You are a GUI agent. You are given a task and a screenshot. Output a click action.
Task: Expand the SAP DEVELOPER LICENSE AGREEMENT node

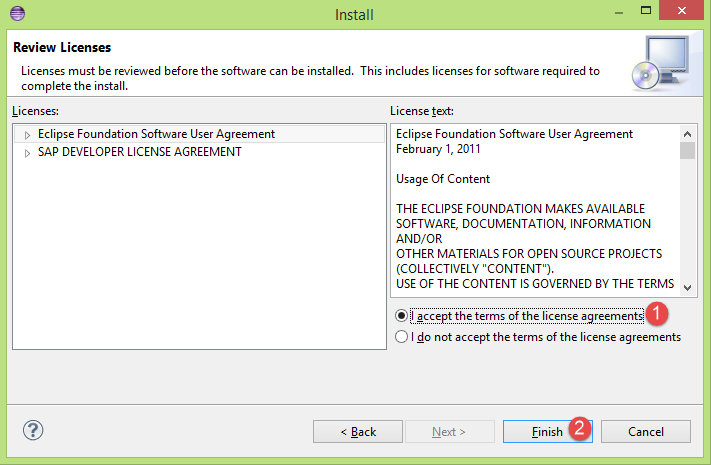pyautogui.click(x=27, y=153)
